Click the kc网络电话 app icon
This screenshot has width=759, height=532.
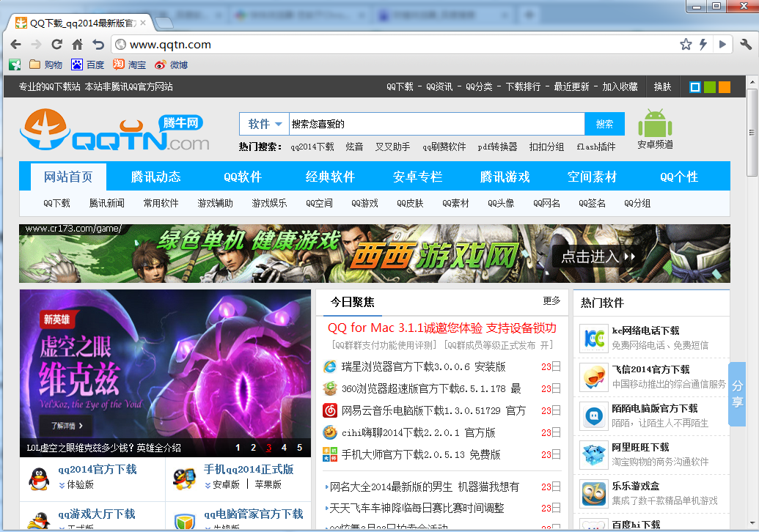pyautogui.click(x=594, y=339)
